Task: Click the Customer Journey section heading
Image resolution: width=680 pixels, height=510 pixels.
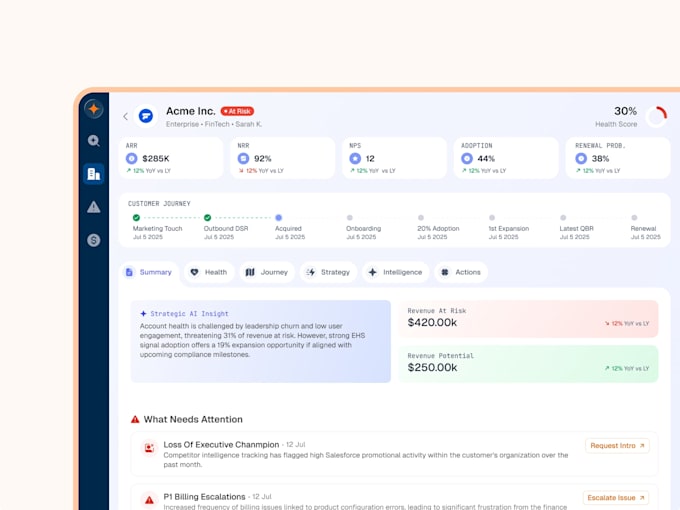Action: click(159, 203)
